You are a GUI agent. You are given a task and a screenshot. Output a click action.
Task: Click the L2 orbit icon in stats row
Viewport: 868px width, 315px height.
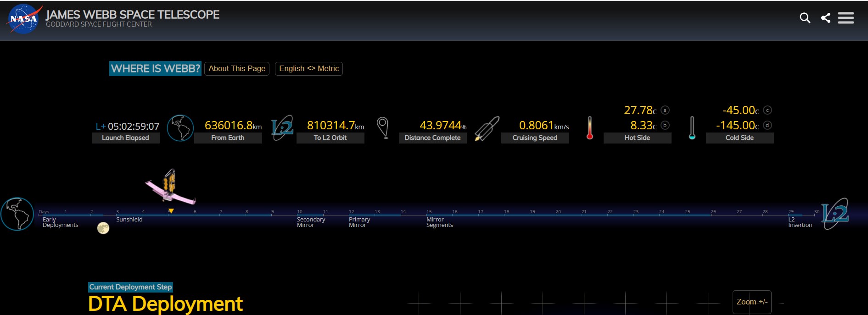282,128
